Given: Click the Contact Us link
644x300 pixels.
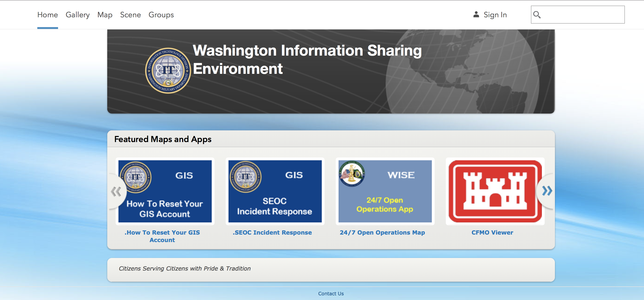Looking at the screenshot, I should 330,293.
